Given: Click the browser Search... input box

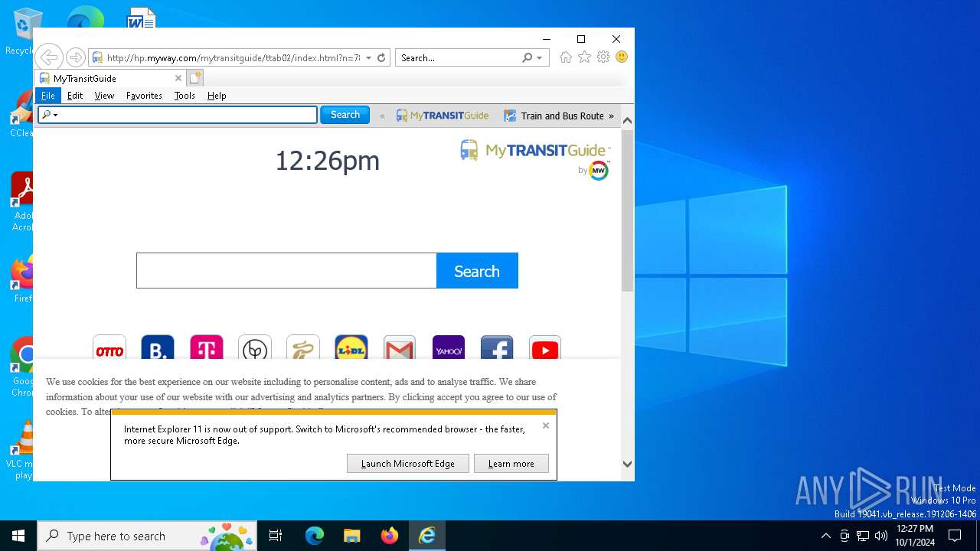Looking at the screenshot, I should click(x=458, y=58).
